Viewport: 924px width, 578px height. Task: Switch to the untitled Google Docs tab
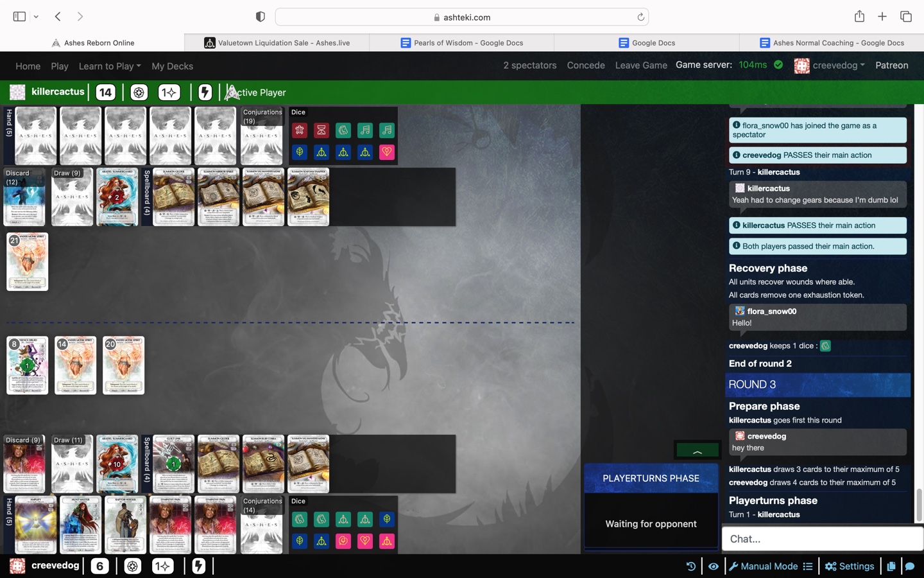coord(647,43)
